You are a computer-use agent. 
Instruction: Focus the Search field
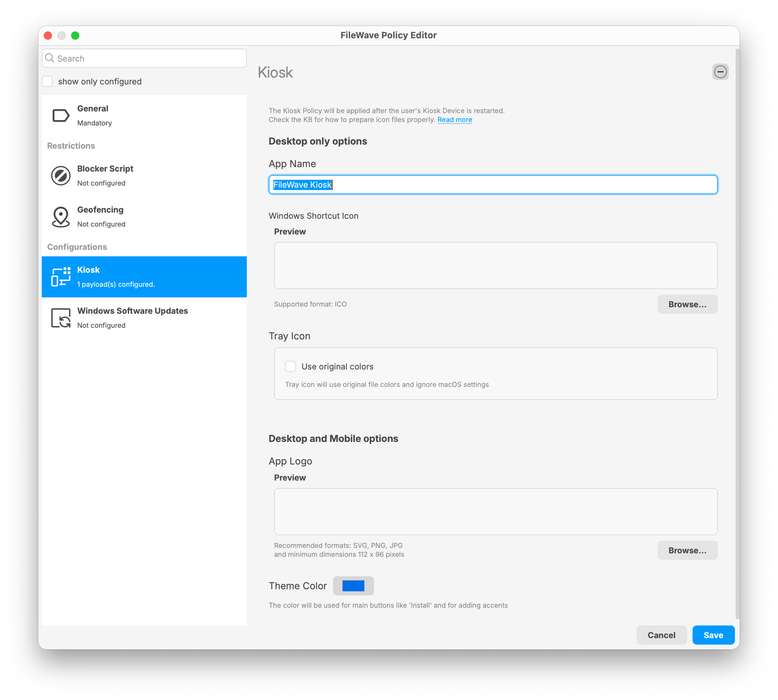144,58
